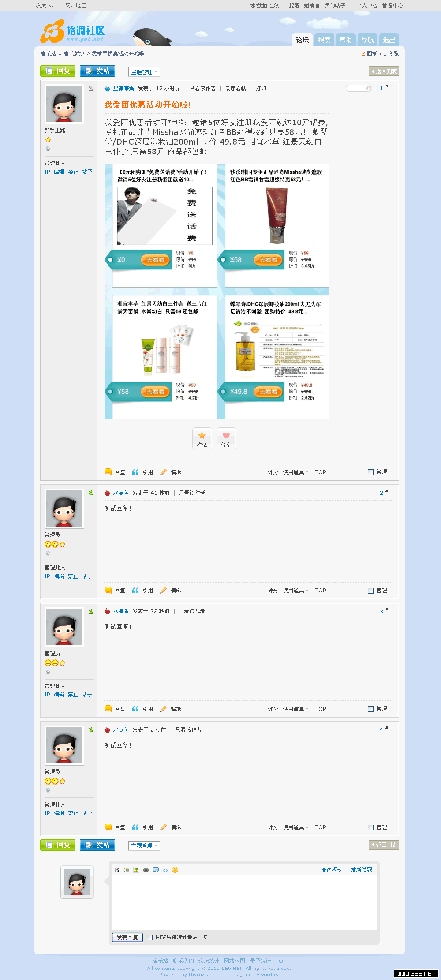
Task: Click the red hand icon beside 发表于 41 秒前
Action: 107,493
